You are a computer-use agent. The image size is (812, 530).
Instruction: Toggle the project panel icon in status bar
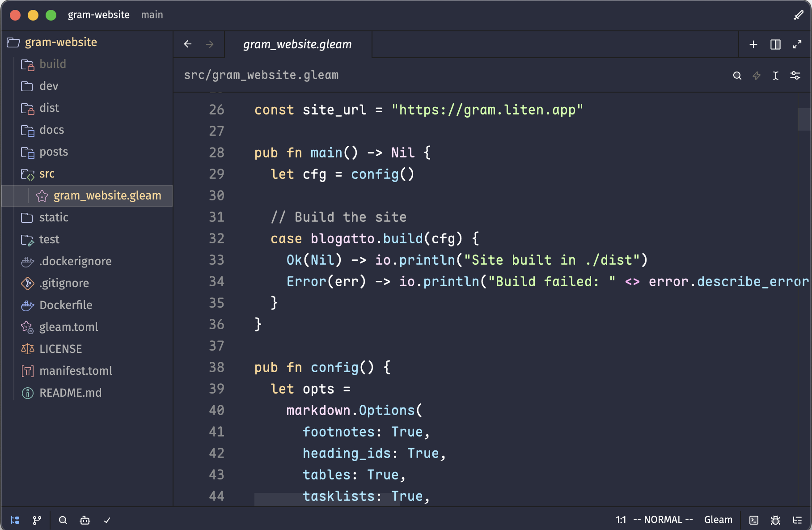tap(15, 520)
